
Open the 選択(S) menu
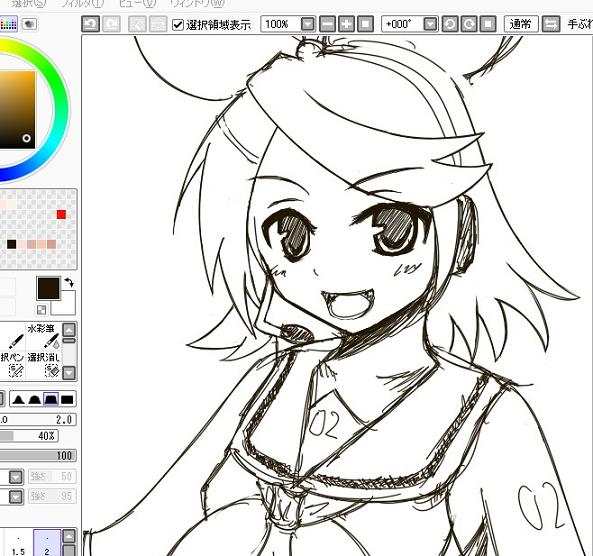click(29, 3)
